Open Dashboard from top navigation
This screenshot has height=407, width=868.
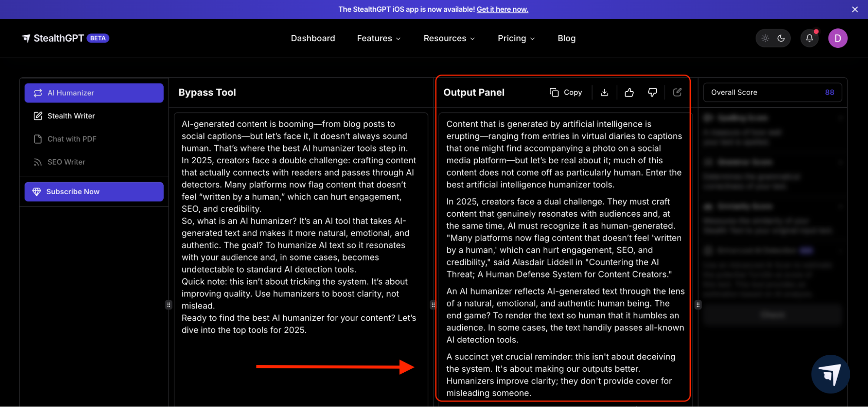coord(313,38)
